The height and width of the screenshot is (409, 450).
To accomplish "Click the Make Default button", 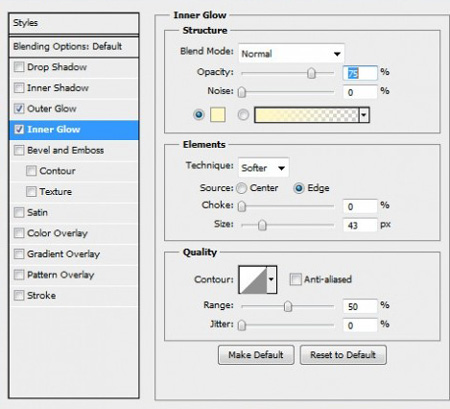I will click(256, 355).
